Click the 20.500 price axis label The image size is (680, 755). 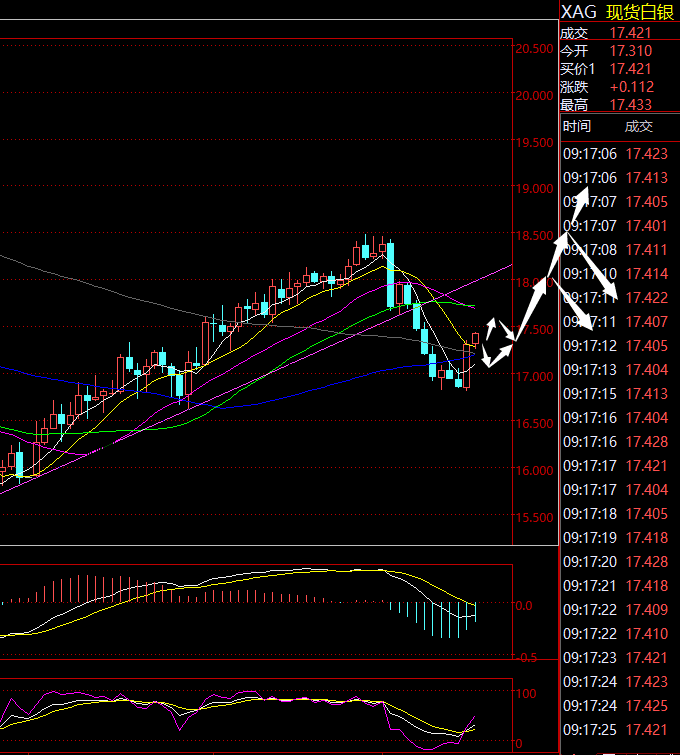click(534, 49)
